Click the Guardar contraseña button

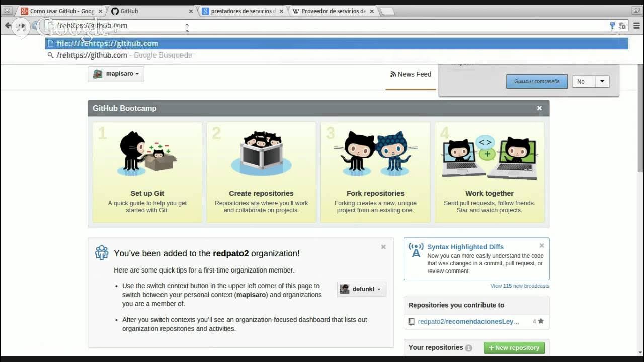click(537, 81)
